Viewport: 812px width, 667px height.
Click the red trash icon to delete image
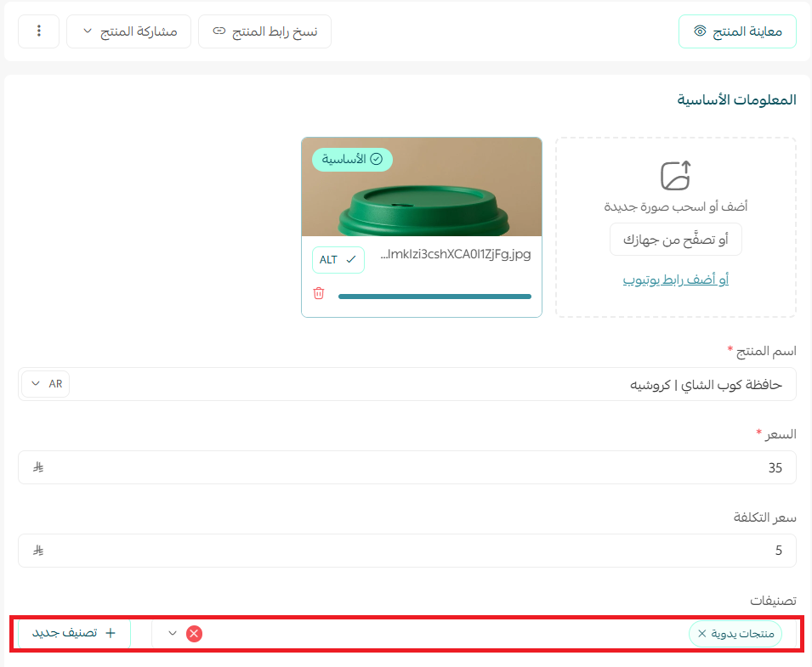click(x=319, y=293)
